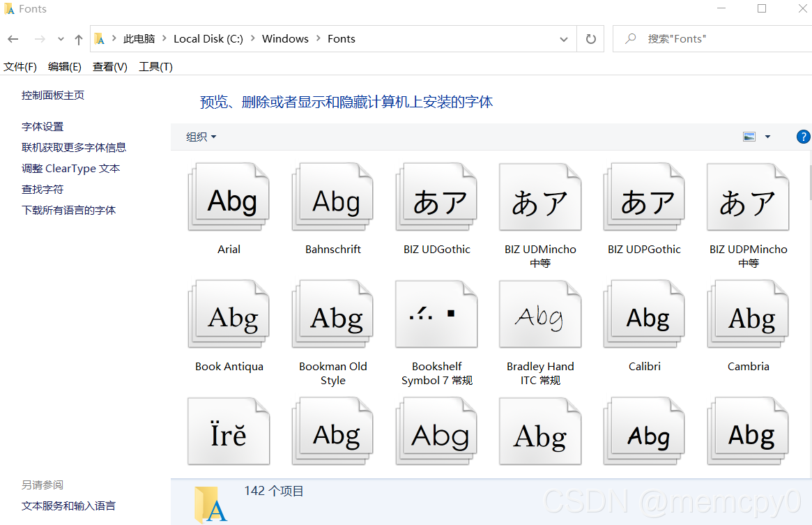Expand the chevron before 此电脑
The width and height of the screenshot is (812, 525).
pyautogui.click(x=114, y=38)
